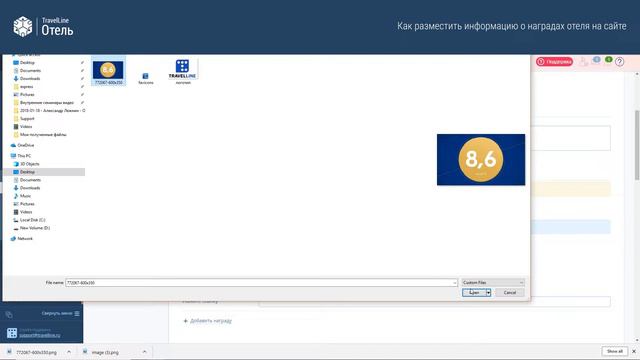
Task: Open Documents in Quick access
Action: click(x=30, y=71)
